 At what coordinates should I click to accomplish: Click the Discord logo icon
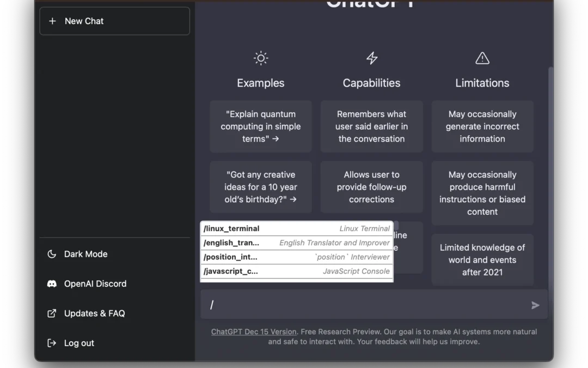pyautogui.click(x=52, y=283)
